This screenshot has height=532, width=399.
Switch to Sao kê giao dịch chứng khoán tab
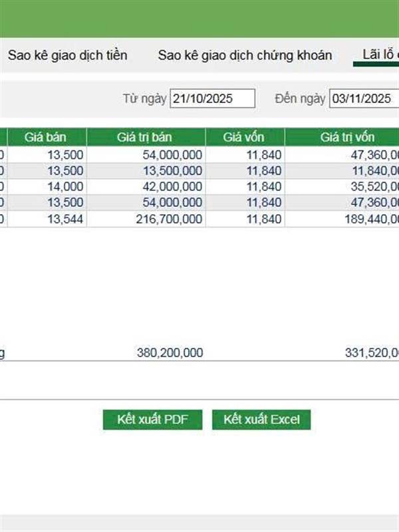245,55
